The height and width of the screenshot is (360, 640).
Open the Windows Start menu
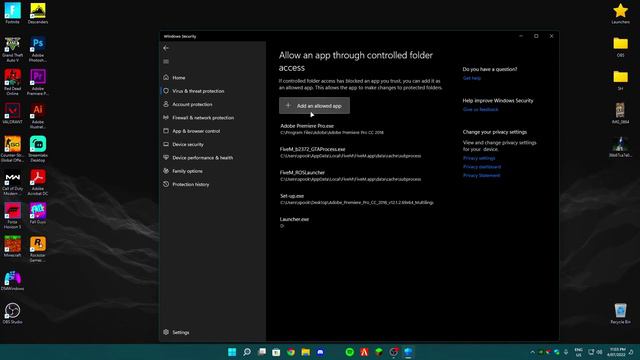[x=232, y=352]
